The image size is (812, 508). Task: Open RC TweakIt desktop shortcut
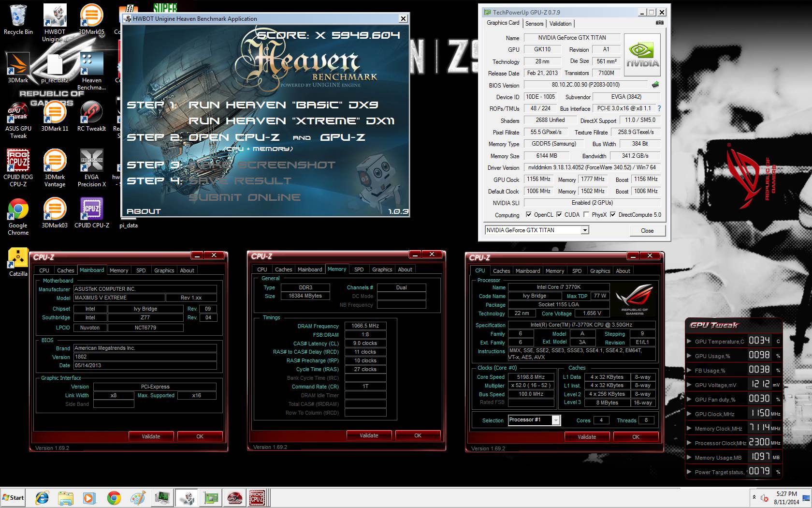pos(91,117)
